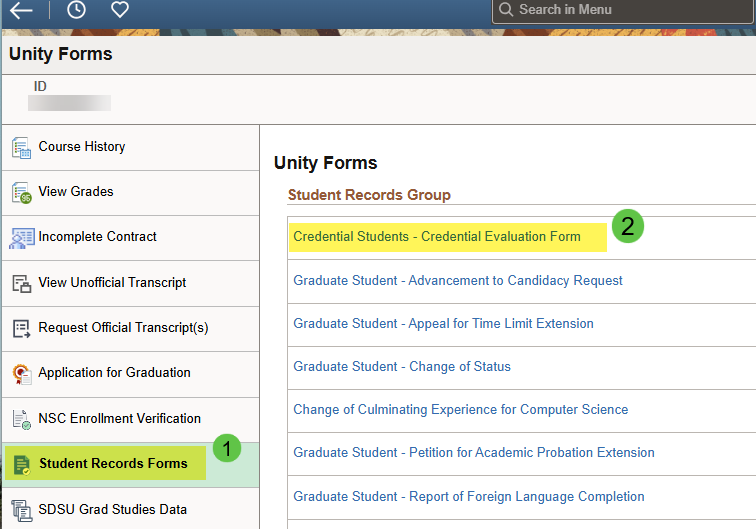
Task: Click the magnifier search icon
Action: [x=506, y=9]
